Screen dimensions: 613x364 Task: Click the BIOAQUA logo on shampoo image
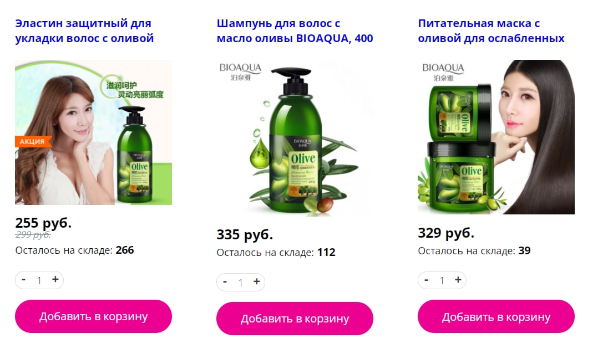240,71
